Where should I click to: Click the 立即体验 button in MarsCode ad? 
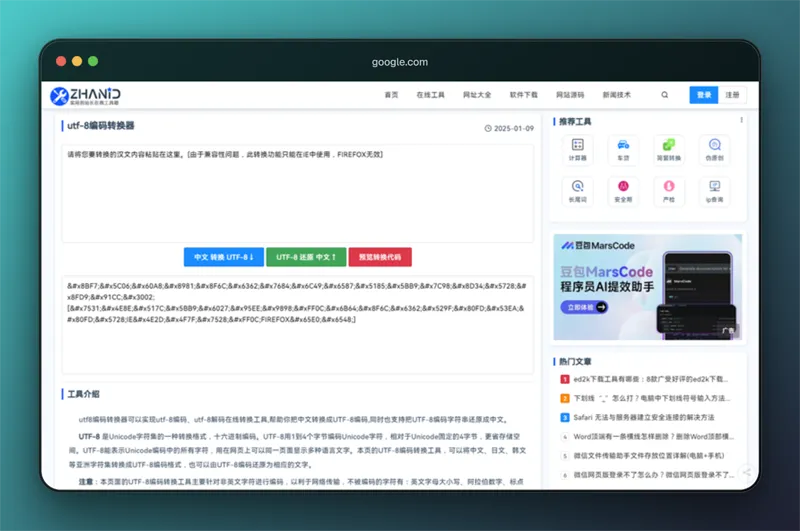pyautogui.click(x=584, y=307)
